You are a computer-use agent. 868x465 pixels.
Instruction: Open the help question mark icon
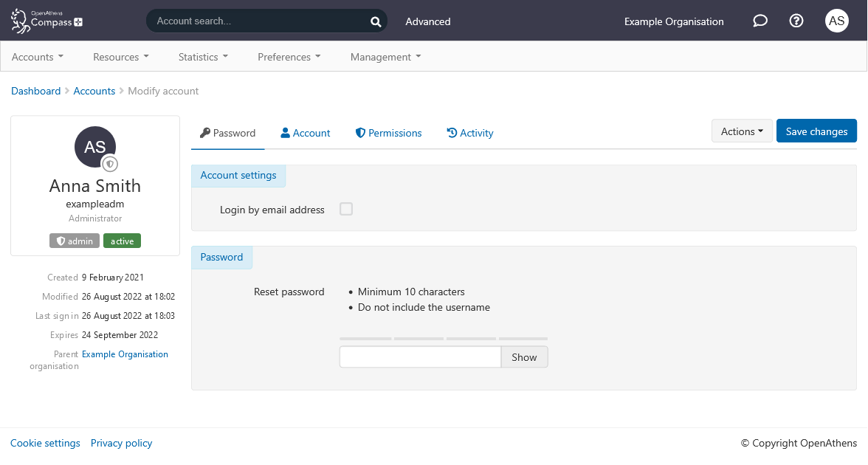point(796,21)
